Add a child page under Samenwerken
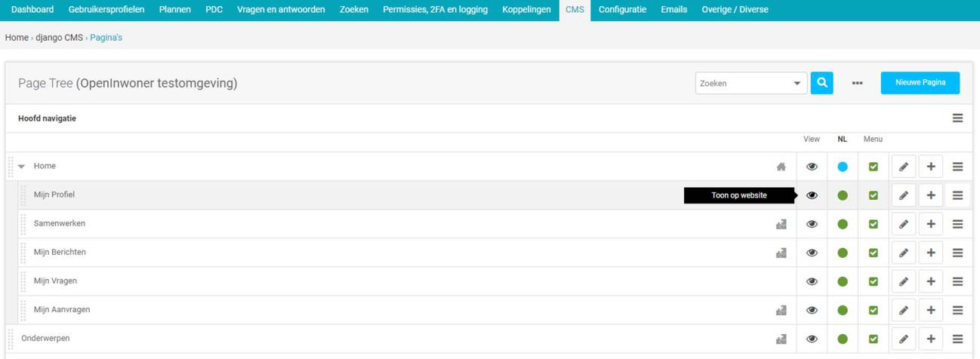Image resolution: width=980 pixels, height=359 pixels. click(x=931, y=224)
